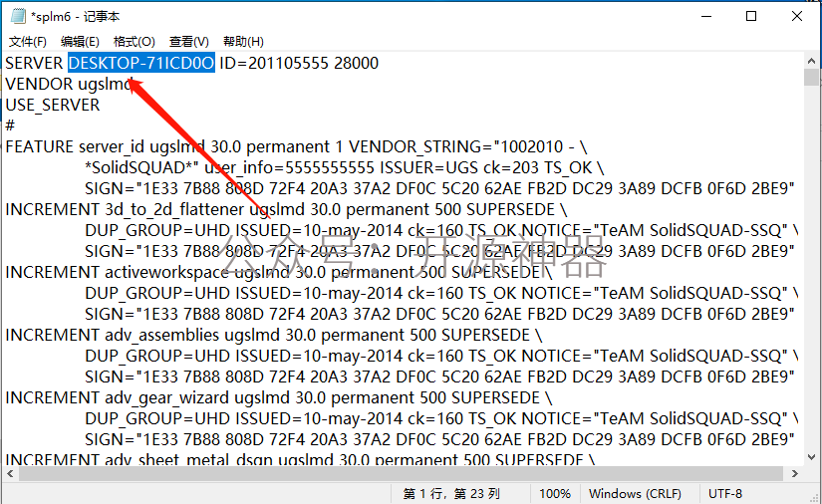822x504 pixels.
Task: Click the 100% zoom status entry
Action: coord(555,493)
